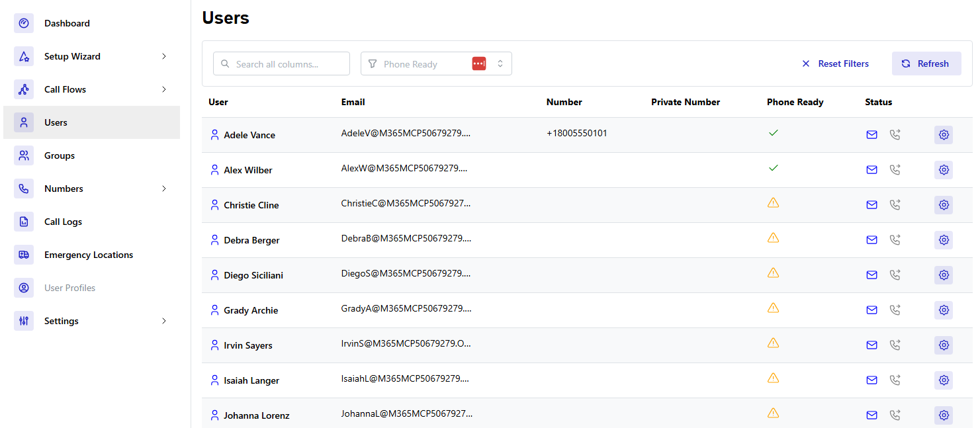Click the Reset Filters link
980x428 pixels.
(835, 64)
